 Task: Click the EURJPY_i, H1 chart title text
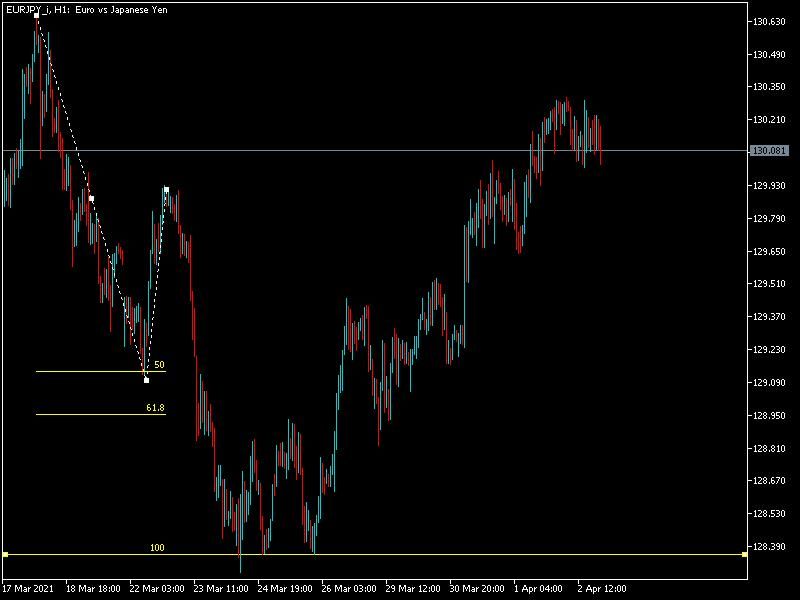click(x=86, y=9)
